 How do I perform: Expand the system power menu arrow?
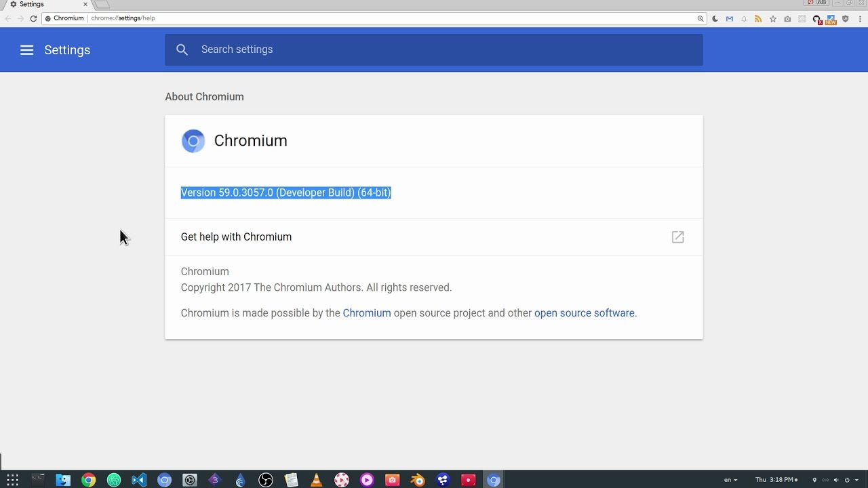856,480
